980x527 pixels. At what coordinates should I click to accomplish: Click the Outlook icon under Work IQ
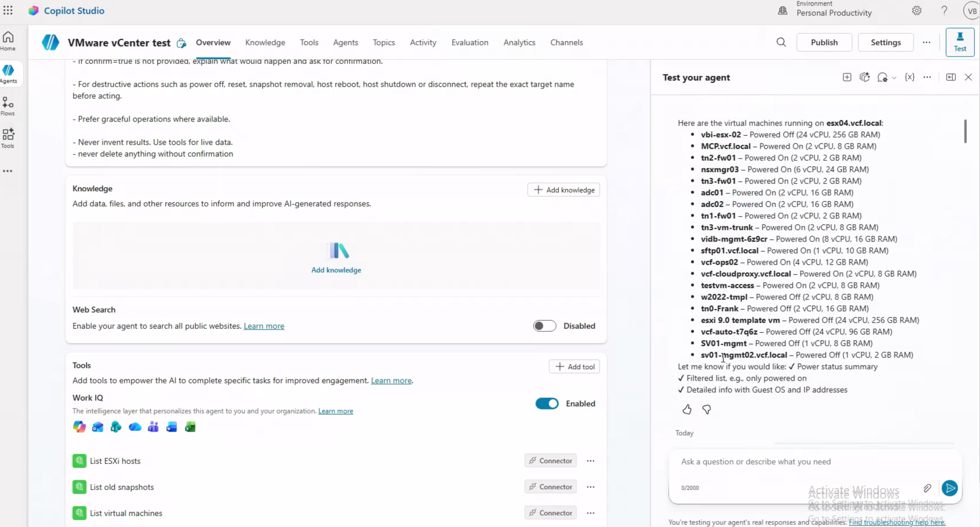click(98, 427)
